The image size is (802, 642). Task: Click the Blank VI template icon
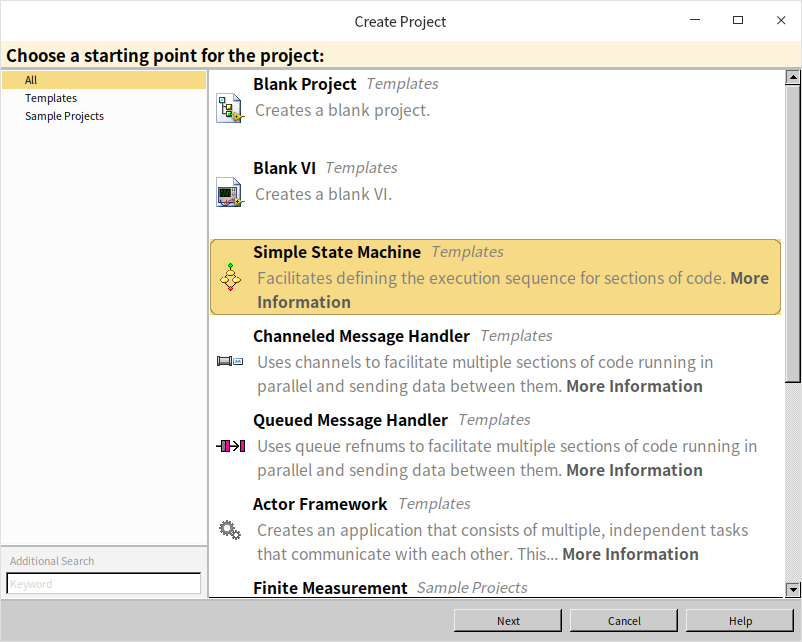point(230,192)
